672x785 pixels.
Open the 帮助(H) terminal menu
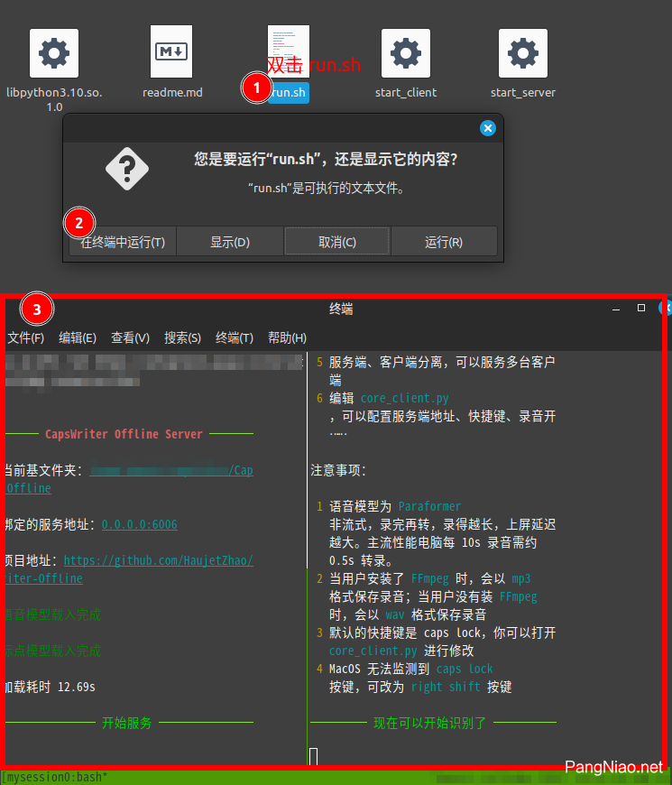click(x=287, y=338)
